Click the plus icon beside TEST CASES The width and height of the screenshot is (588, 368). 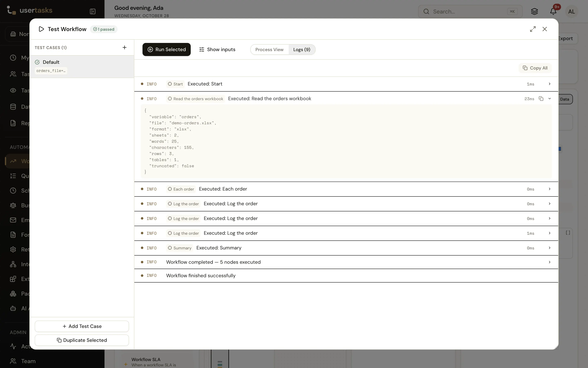tap(124, 47)
